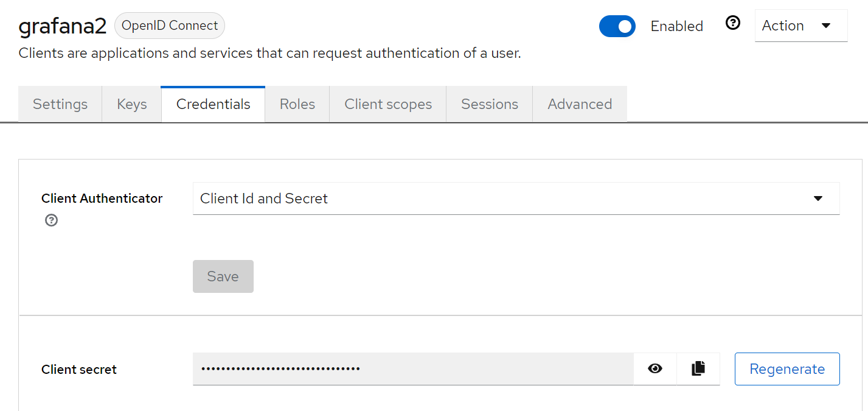Click the grafana2 client title
Screen dimensions: 868x411
(x=63, y=26)
